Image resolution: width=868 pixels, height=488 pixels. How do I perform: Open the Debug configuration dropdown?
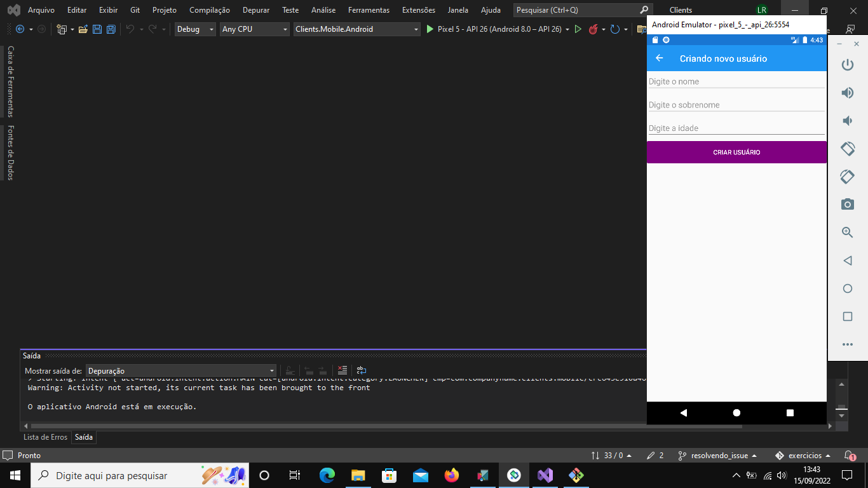click(210, 29)
